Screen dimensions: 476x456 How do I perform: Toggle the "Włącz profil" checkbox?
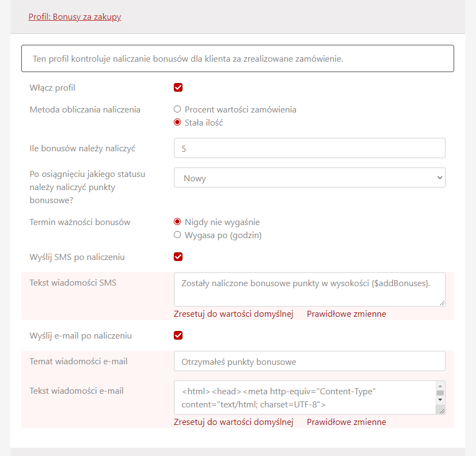(178, 87)
